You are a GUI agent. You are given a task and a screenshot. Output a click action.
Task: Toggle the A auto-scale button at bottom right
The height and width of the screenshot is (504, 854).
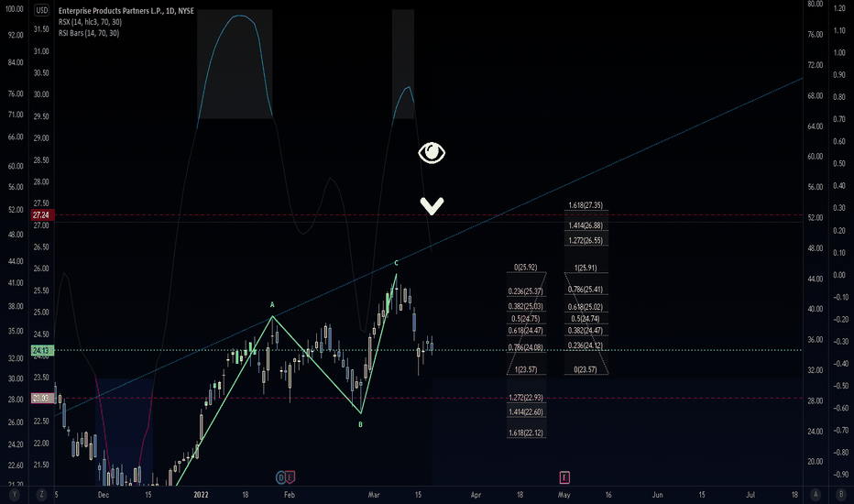[816, 495]
